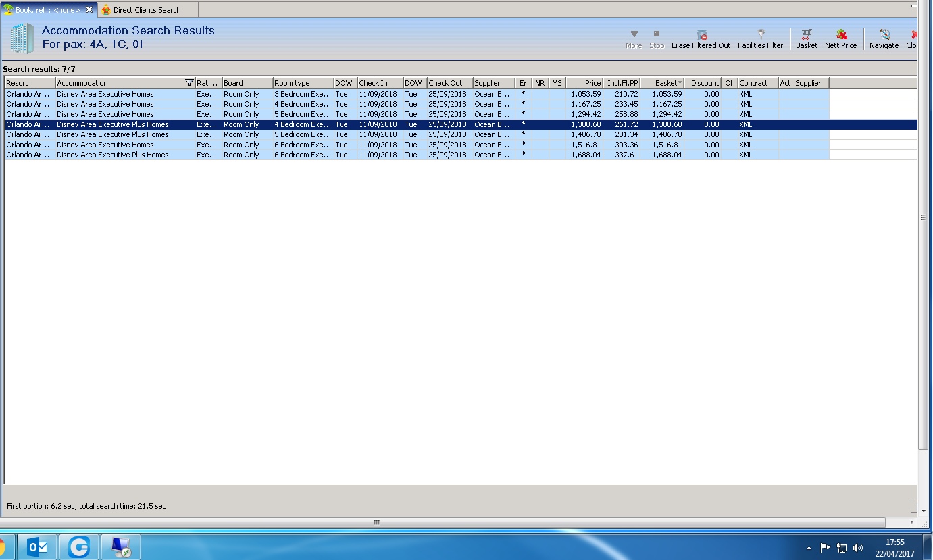Sort by the Of column header
The image size is (933, 560).
click(730, 83)
